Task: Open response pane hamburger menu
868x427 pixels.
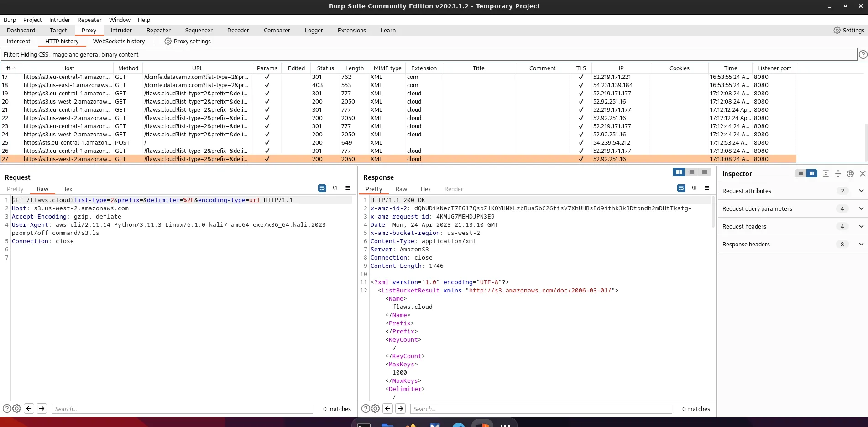Action: (707, 188)
